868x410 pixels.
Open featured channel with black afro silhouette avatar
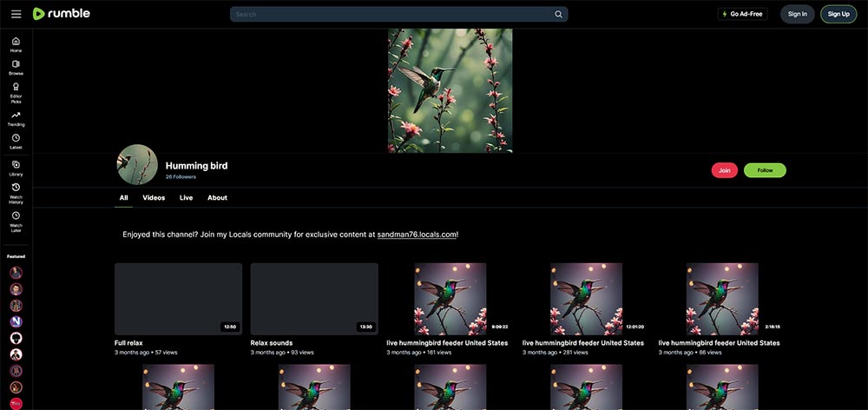pyautogui.click(x=16, y=338)
